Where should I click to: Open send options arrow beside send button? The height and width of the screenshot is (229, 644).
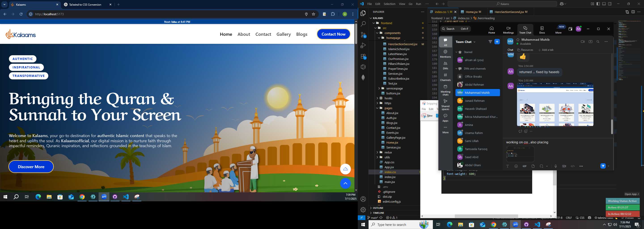(608, 166)
